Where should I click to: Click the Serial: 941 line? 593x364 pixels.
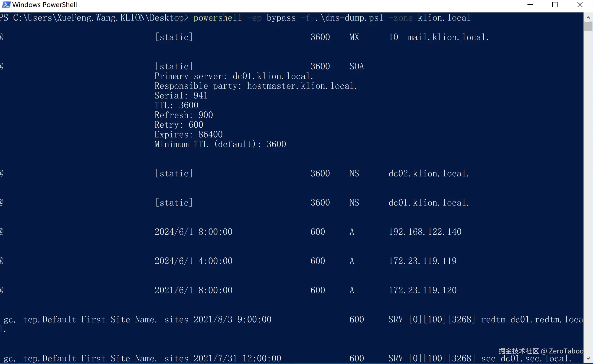tap(181, 96)
